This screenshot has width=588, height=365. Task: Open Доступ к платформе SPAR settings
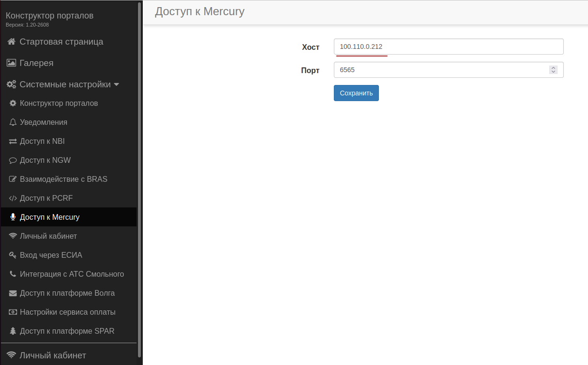click(x=67, y=331)
